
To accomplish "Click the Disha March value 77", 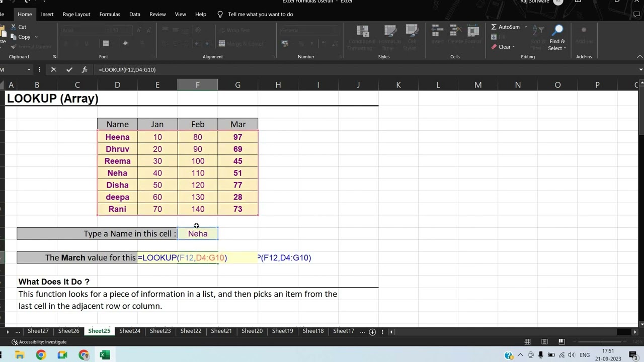I will click(x=238, y=185).
